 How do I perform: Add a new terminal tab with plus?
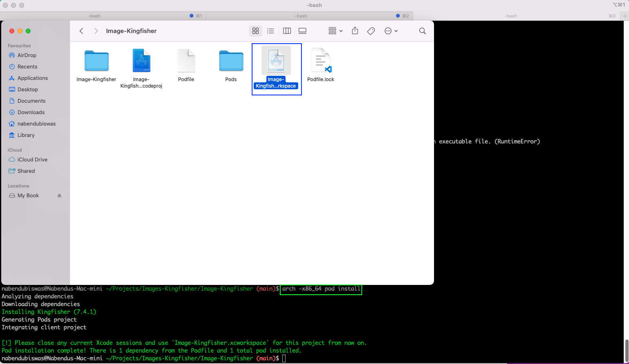pos(625,16)
